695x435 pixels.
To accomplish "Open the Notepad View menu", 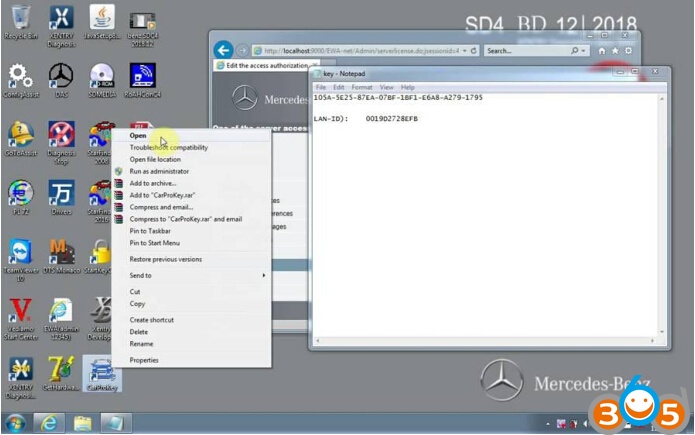I will tap(386, 87).
